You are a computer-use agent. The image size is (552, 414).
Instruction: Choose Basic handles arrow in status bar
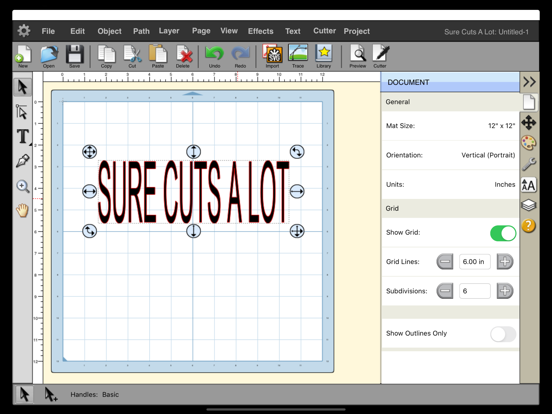pyautogui.click(x=24, y=394)
